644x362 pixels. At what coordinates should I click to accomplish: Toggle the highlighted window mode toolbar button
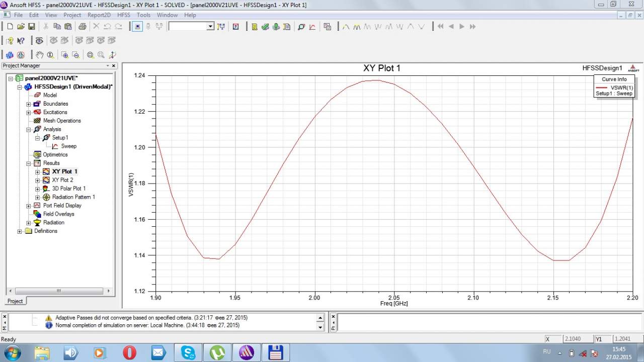138,27
